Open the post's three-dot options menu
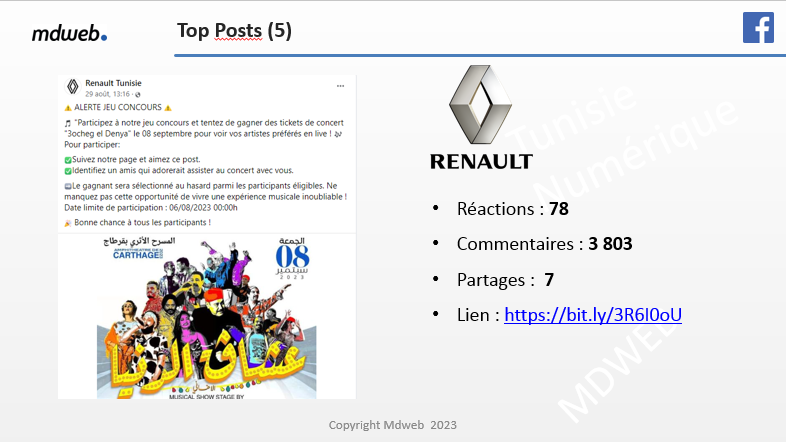The image size is (786, 442). (x=340, y=86)
